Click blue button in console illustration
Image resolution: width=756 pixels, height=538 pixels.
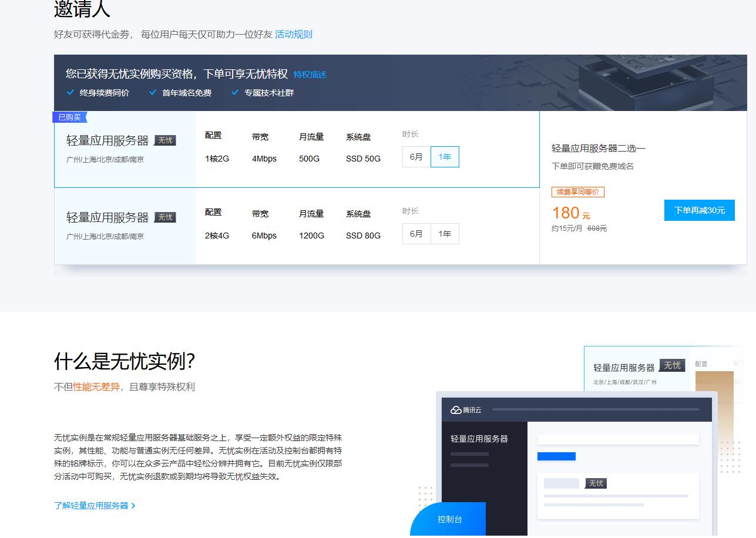(556, 456)
